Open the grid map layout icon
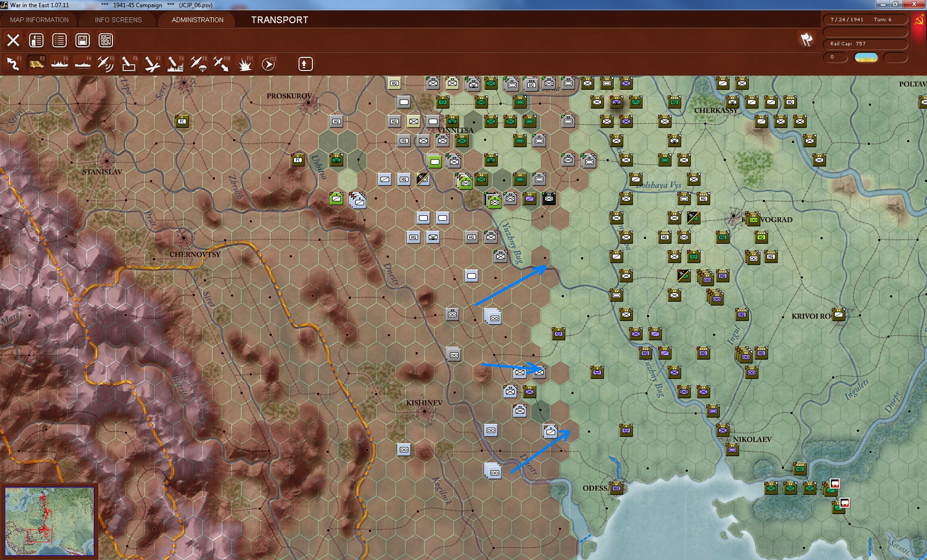927x560 pixels. [106, 40]
